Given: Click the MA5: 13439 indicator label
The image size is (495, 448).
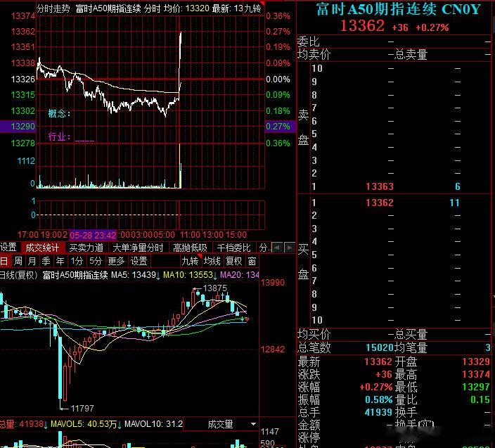Looking at the screenshot, I should [134, 275].
